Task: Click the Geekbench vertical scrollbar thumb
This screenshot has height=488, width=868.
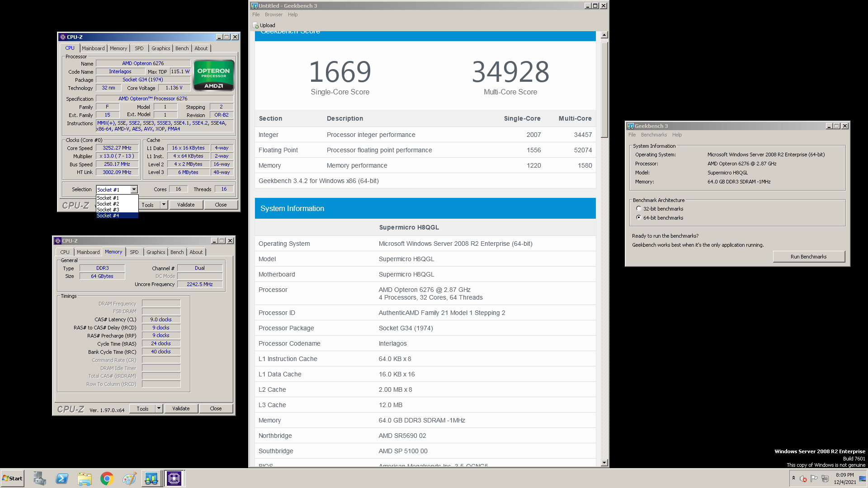Action: pyautogui.click(x=604, y=89)
